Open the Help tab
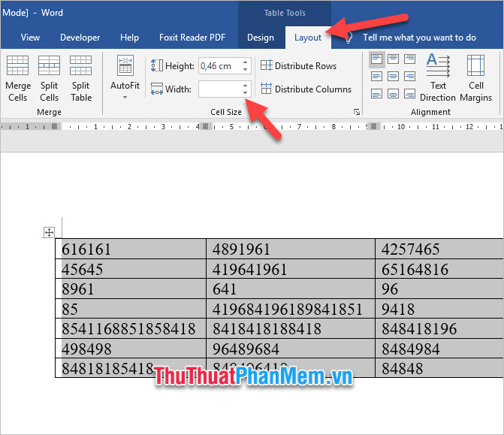Screen dimensions: 504x435 pos(129,38)
